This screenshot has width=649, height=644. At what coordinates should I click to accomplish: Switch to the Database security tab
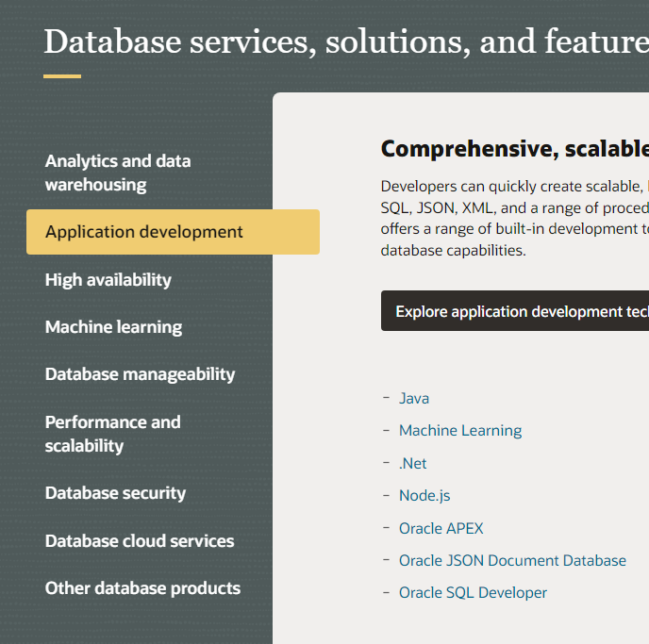point(115,493)
